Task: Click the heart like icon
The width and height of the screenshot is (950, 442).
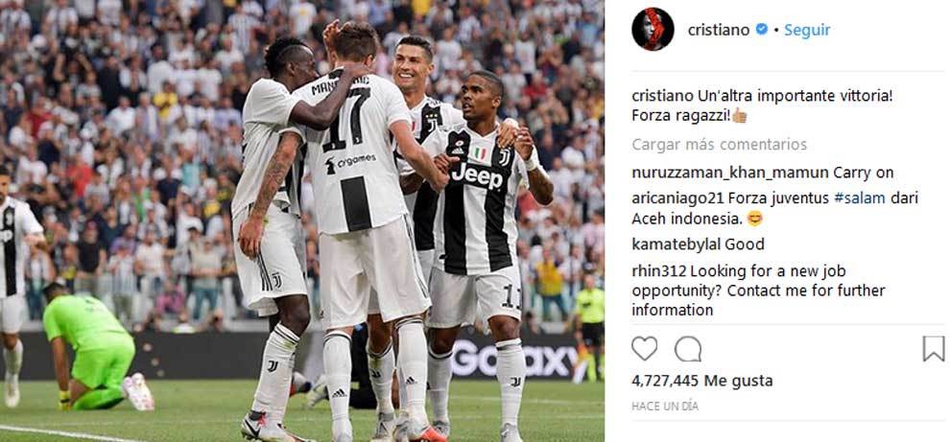Action: 644,349
